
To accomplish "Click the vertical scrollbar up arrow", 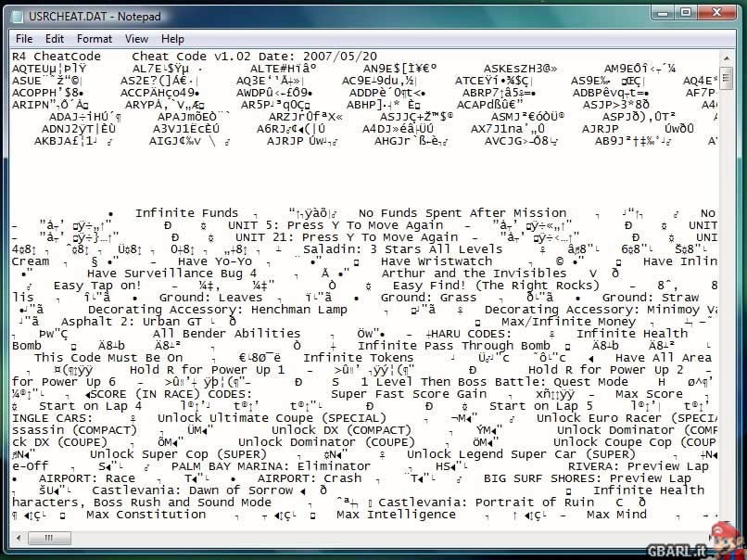I will click(x=727, y=57).
